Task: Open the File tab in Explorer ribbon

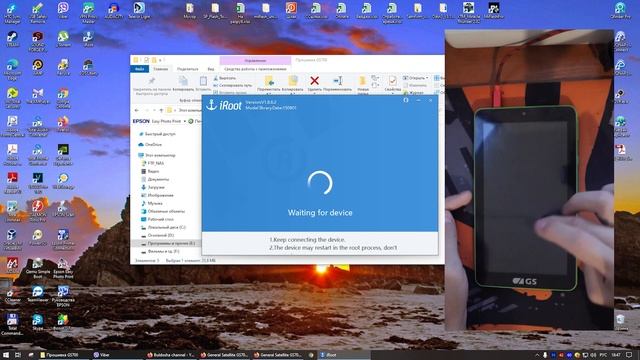Action: [x=140, y=69]
